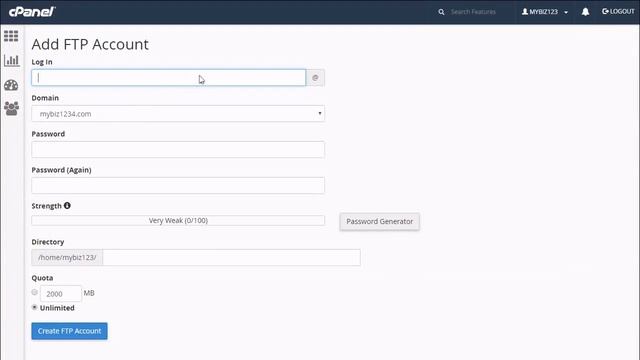Image resolution: width=640 pixels, height=360 pixels.
Task: Click the search magnifier icon
Action: 441,12
